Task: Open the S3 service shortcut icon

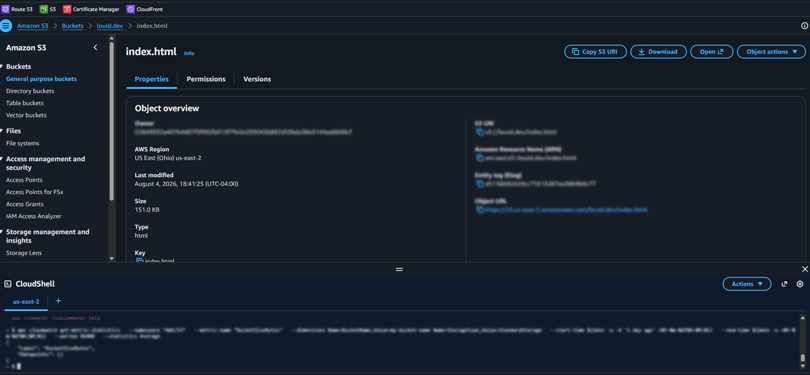Action: point(43,9)
